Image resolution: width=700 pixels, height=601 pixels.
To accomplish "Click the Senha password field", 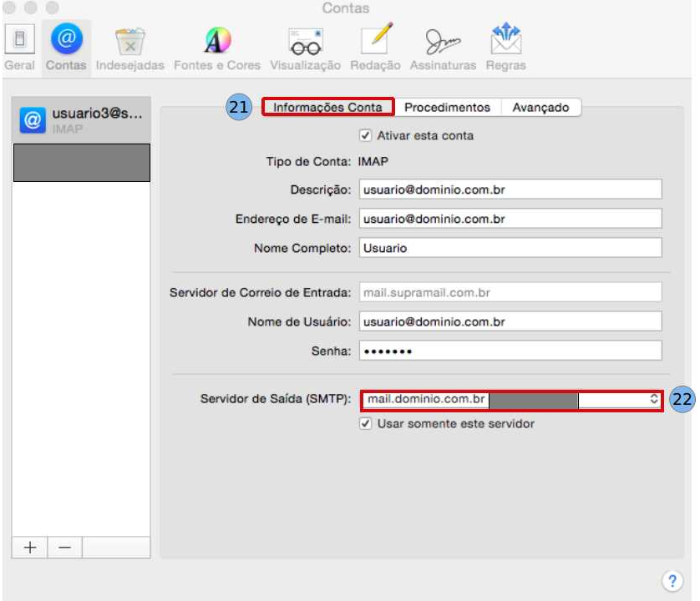I will (510, 351).
